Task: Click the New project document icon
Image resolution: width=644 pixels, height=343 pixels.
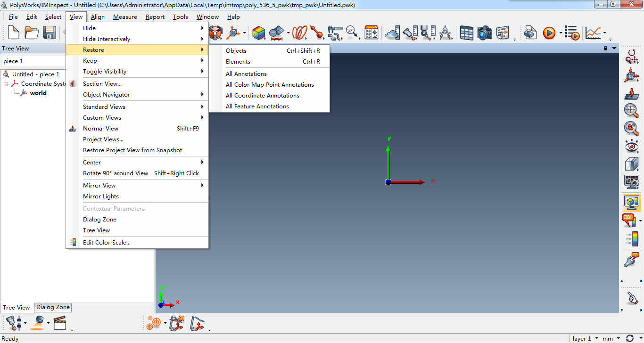Action: point(14,33)
